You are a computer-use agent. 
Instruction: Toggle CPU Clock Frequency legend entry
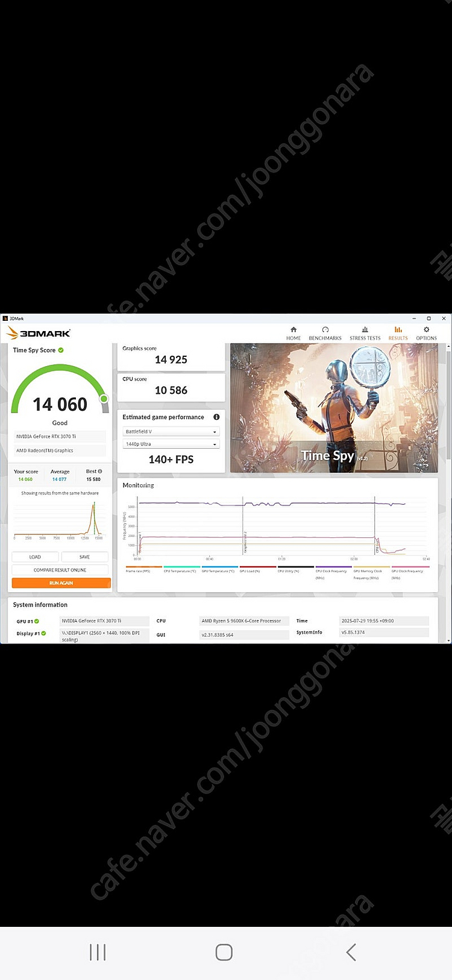(x=333, y=572)
